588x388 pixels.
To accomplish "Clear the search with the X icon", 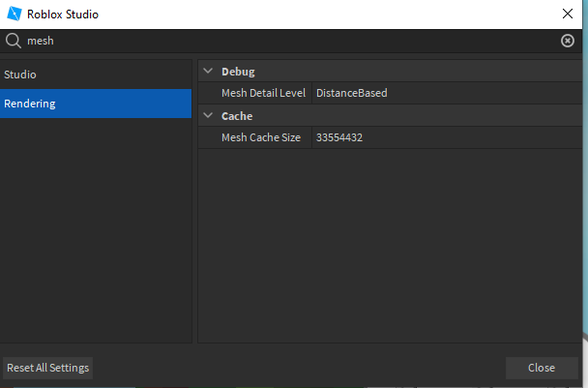I will [568, 41].
